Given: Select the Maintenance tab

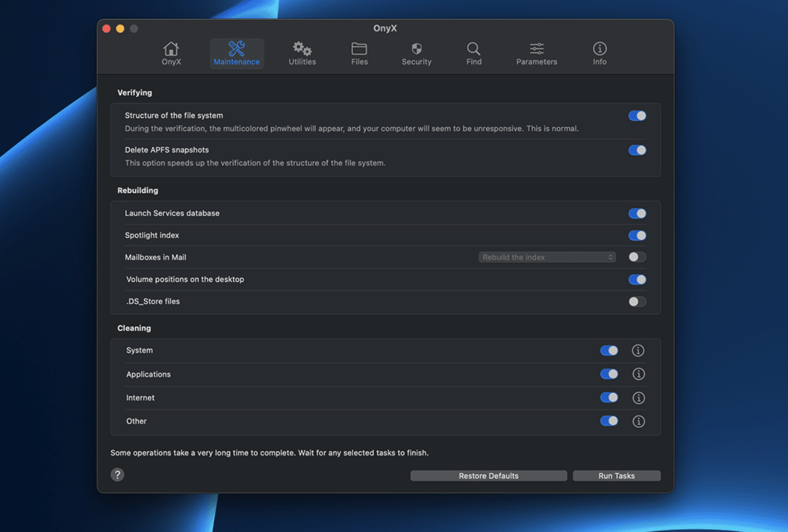Looking at the screenshot, I should (x=236, y=54).
